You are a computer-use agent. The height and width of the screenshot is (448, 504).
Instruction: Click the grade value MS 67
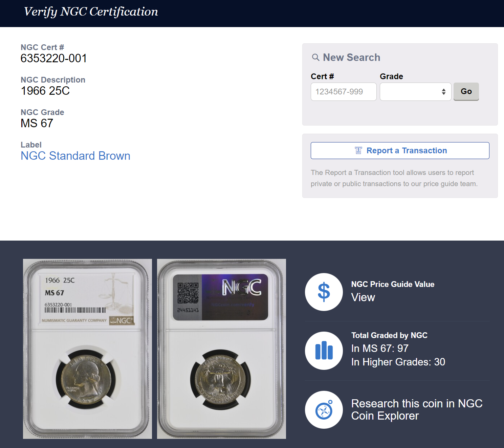click(37, 123)
